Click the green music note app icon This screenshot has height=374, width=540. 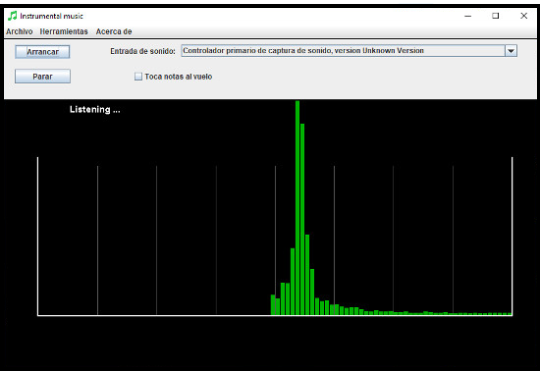click(x=12, y=16)
